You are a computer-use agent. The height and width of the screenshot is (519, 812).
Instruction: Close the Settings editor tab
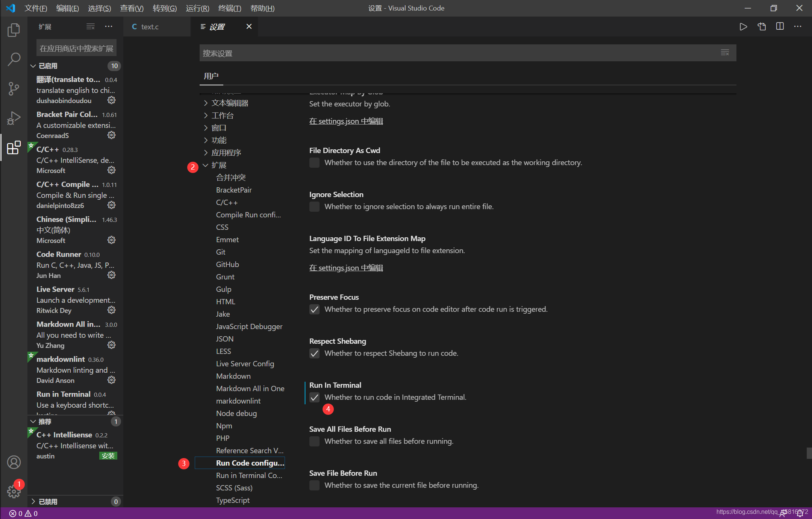(x=249, y=26)
